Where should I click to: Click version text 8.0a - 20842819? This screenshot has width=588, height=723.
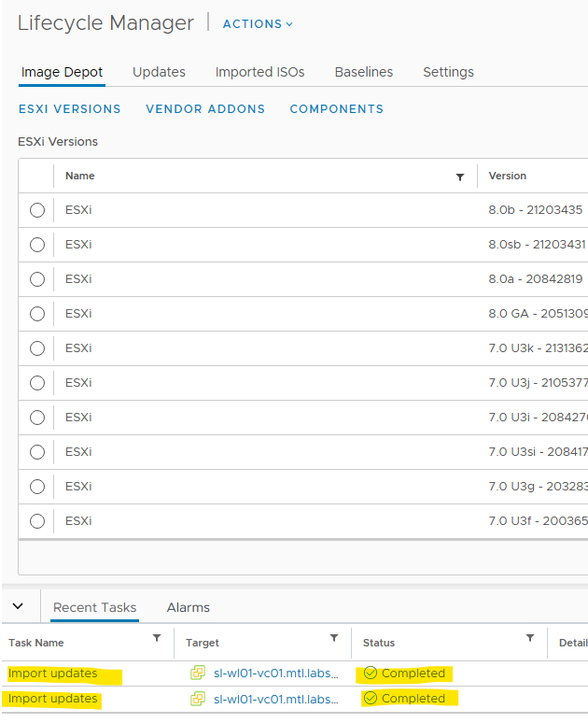536,279
